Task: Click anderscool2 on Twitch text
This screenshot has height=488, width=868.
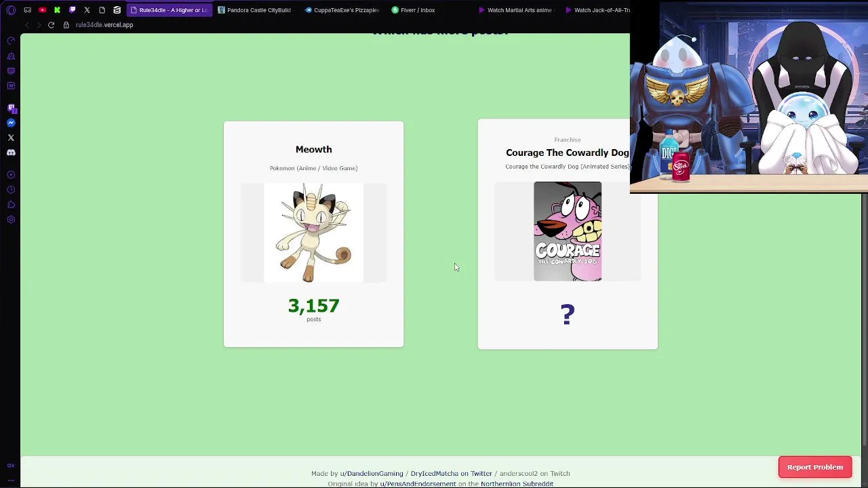Action: pyautogui.click(x=534, y=474)
